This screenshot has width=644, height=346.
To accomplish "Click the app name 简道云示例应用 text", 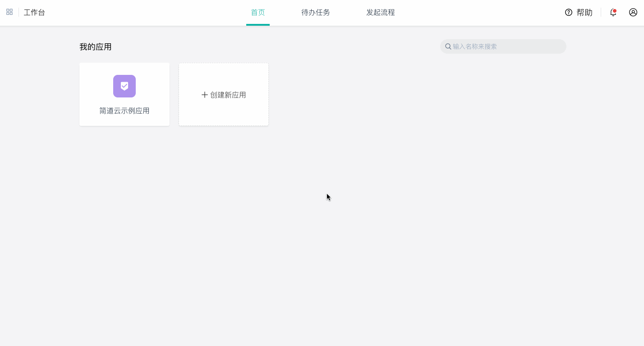I will coord(124,110).
